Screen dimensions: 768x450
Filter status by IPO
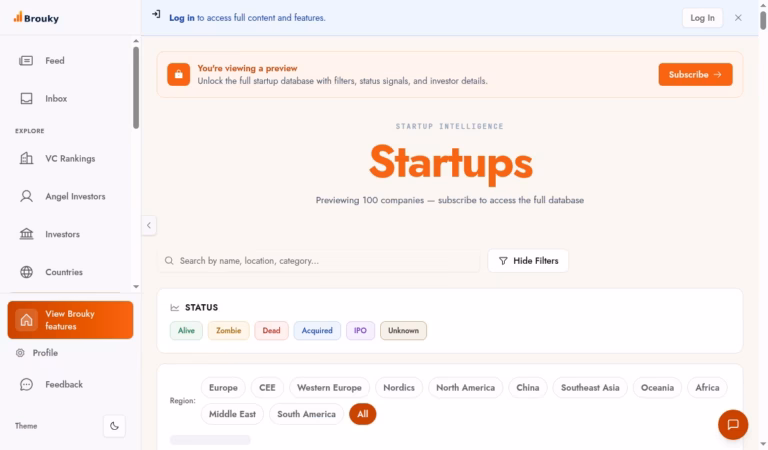click(360, 331)
